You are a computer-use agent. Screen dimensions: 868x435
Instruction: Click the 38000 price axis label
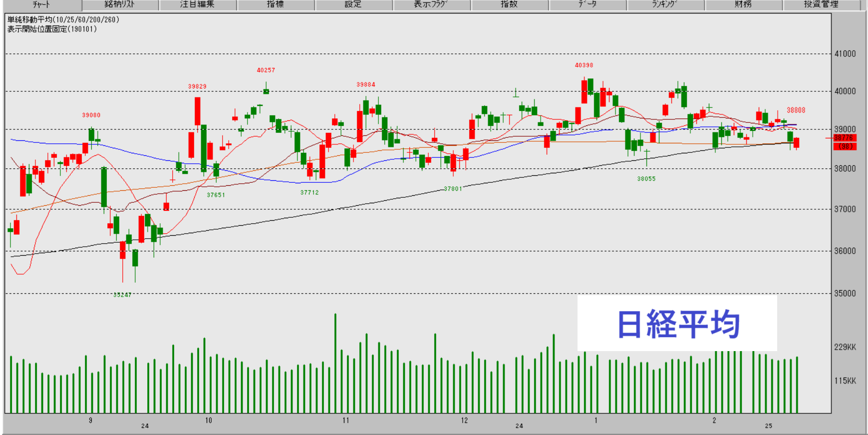click(845, 169)
